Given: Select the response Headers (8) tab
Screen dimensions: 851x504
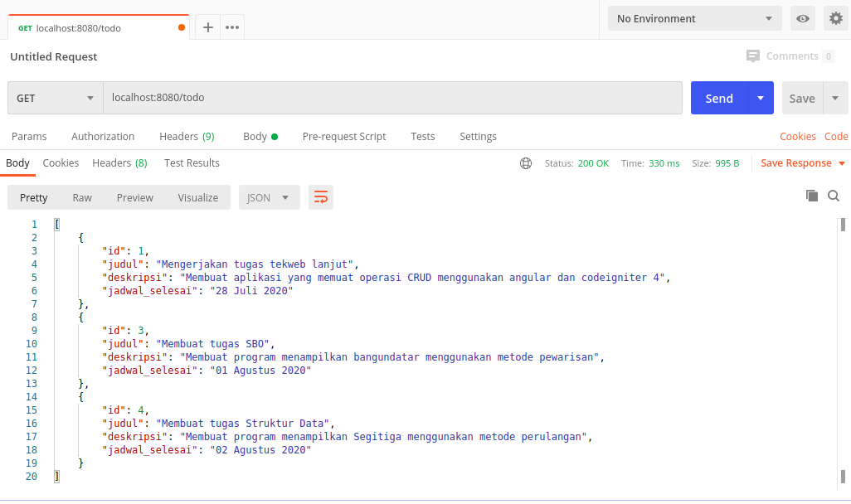Looking at the screenshot, I should [119, 163].
